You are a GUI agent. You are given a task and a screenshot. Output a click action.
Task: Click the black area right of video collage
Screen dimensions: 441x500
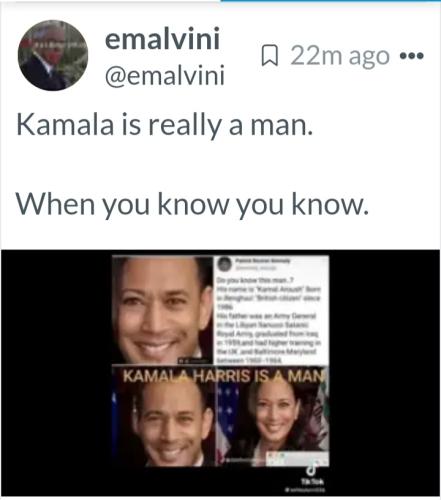coord(384,373)
